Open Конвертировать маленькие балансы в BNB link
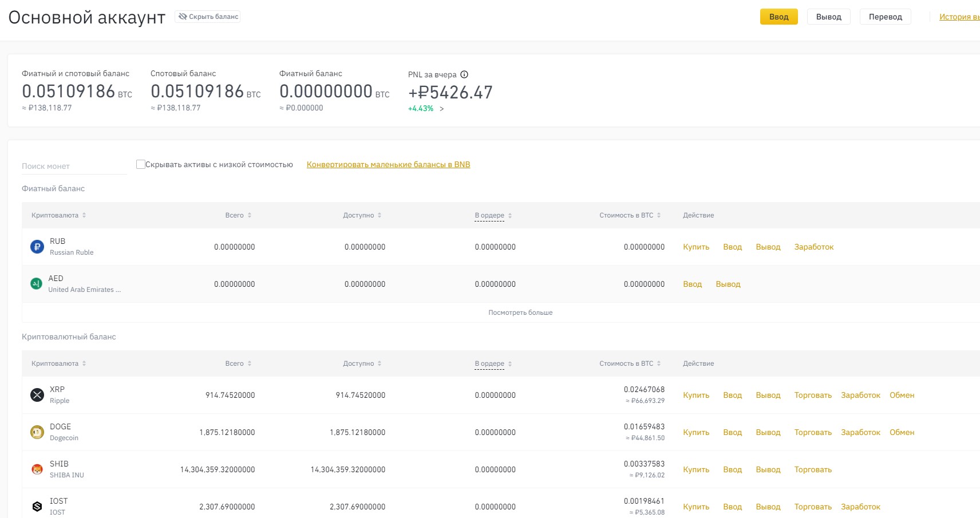This screenshot has height=518, width=980. pyautogui.click(x=388, y=164)
